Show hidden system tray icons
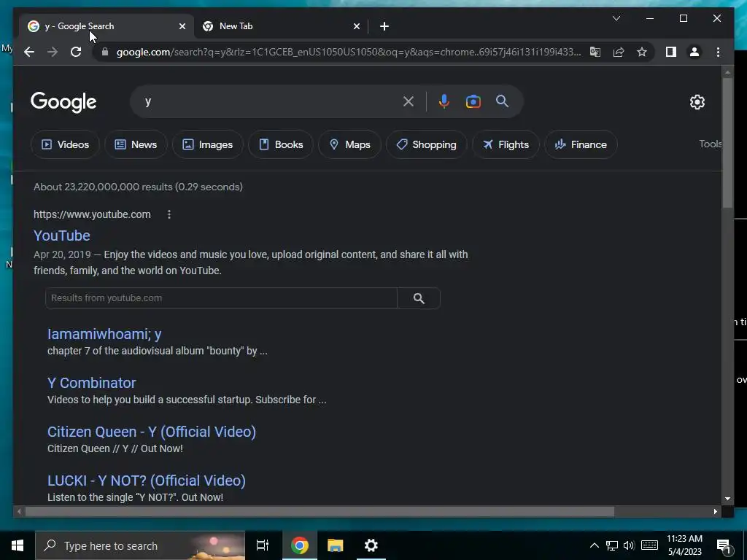The image size is (747, 560). (594, 545)
